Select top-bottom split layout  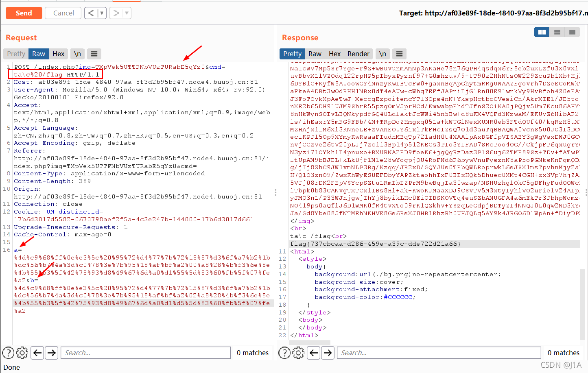[557, 32]
